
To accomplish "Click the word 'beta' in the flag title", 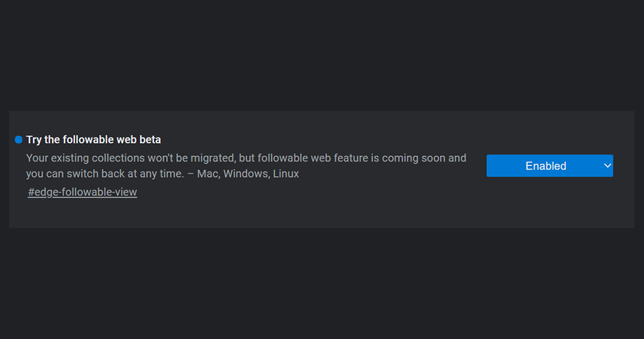I will point(150,140).
